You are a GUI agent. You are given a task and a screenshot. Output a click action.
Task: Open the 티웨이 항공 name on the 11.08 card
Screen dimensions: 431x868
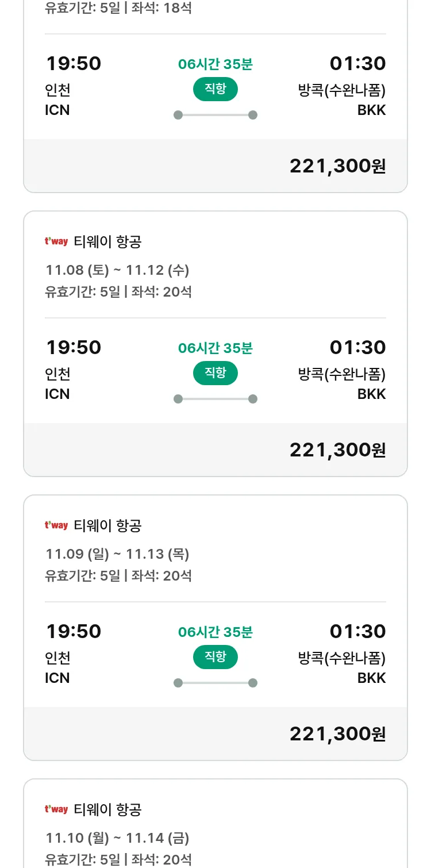(107, 242)
